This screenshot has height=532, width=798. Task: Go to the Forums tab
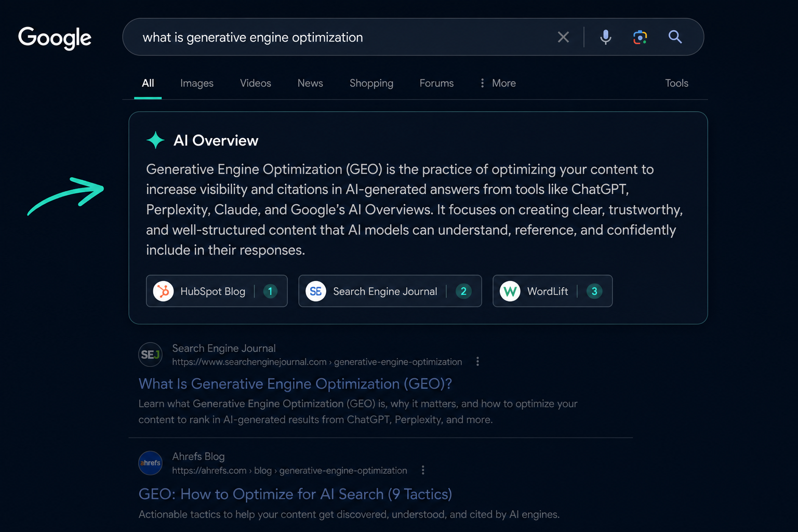pos(436,83)
